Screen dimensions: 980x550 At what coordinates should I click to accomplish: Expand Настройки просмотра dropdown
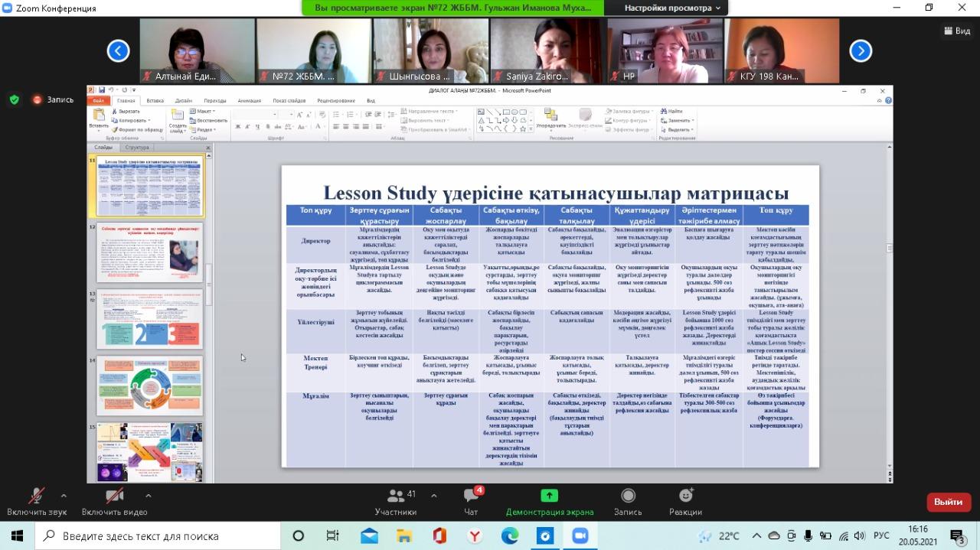click(672, 8)
